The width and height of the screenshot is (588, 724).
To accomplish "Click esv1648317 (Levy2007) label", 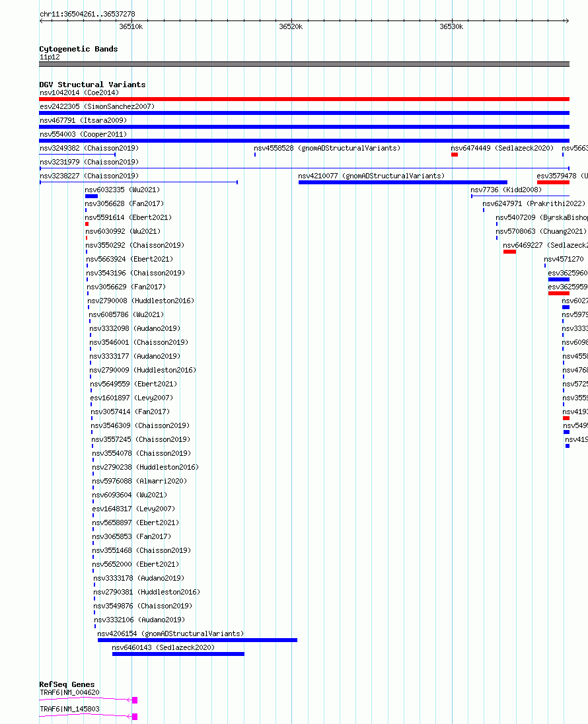I will (134, 508).
